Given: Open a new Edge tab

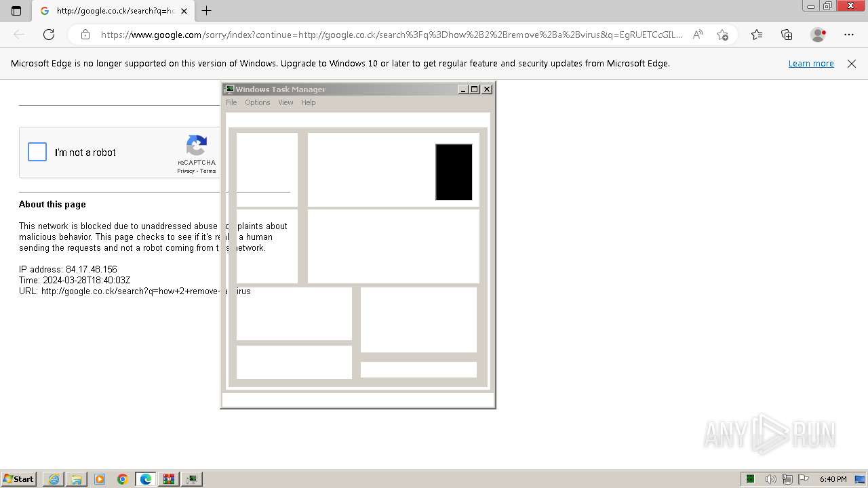Looking at the screenshot, I should [x=207, y=11].
